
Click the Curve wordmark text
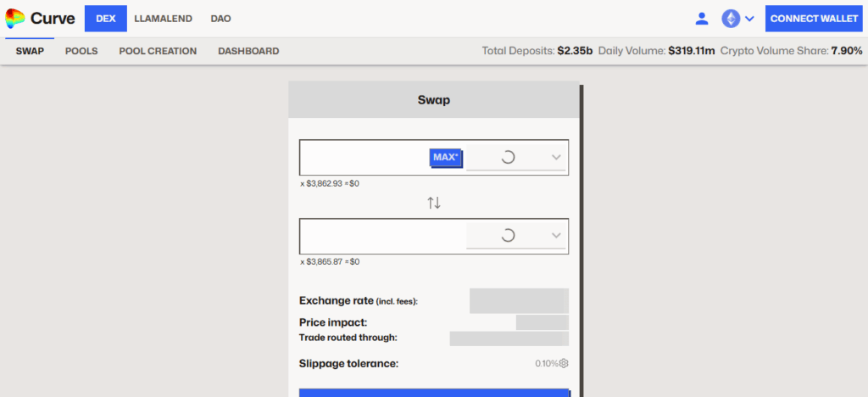(x=53, y=19)
